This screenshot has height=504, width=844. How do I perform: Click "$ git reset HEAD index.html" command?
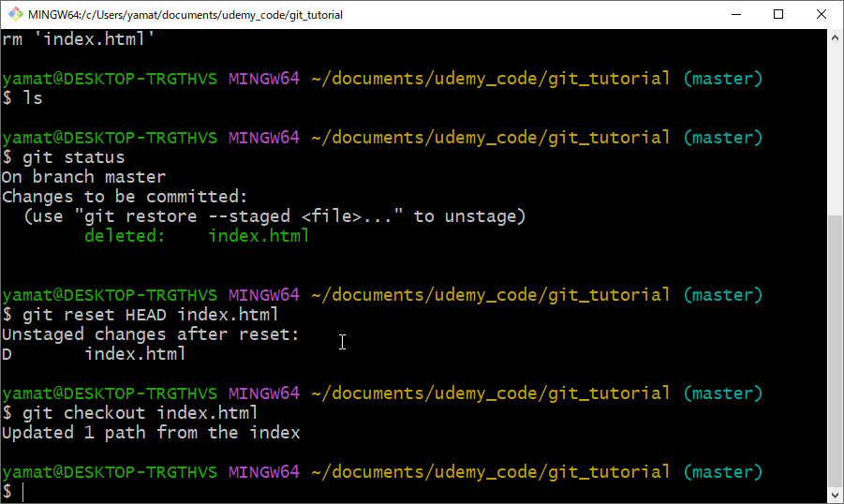click(141, 315)
